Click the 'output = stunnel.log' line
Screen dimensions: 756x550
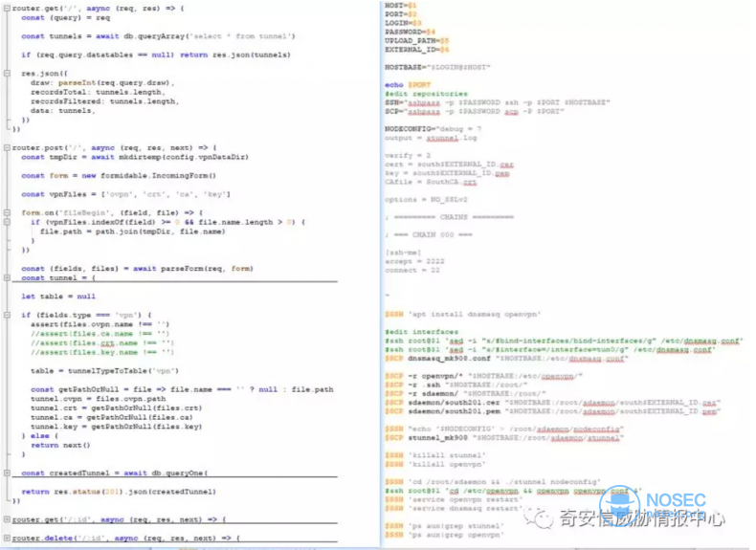click(x=431, y=138)
